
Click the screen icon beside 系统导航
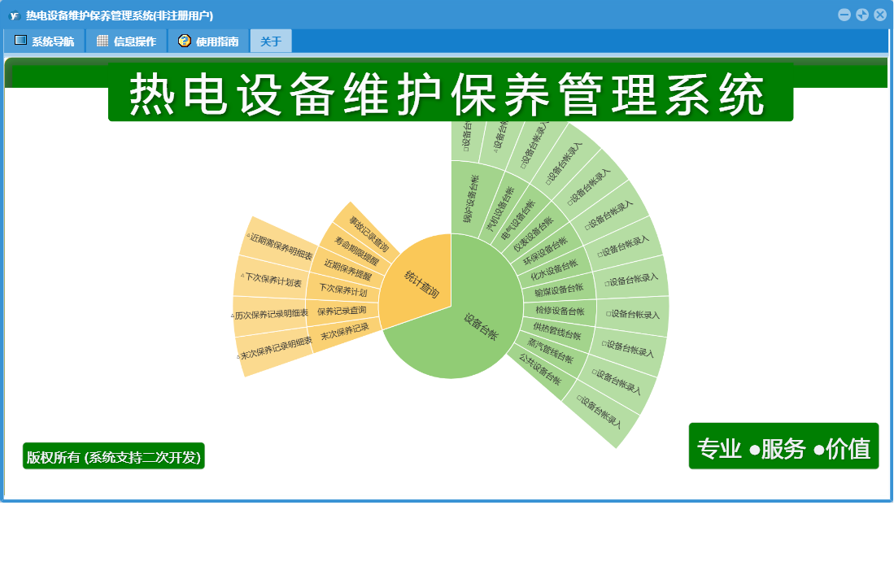click(x=20, y=41)
